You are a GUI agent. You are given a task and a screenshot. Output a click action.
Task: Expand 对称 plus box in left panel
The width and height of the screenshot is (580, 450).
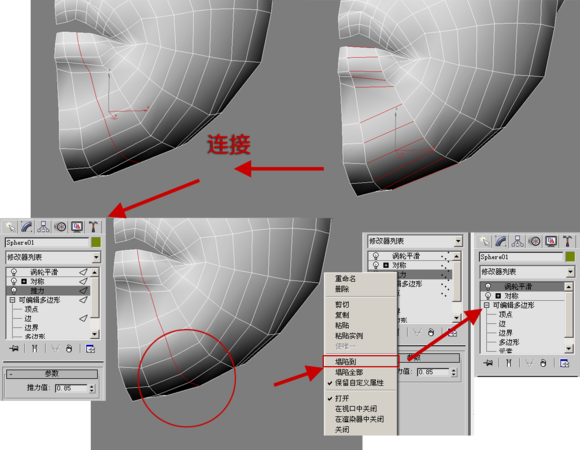point(24,281)
